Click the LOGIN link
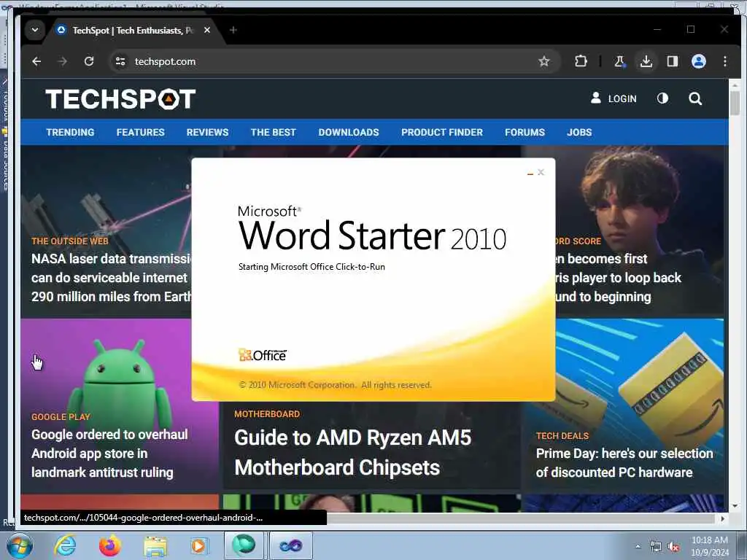This screenshot has height=560, width=747. (x=614, y=98)
